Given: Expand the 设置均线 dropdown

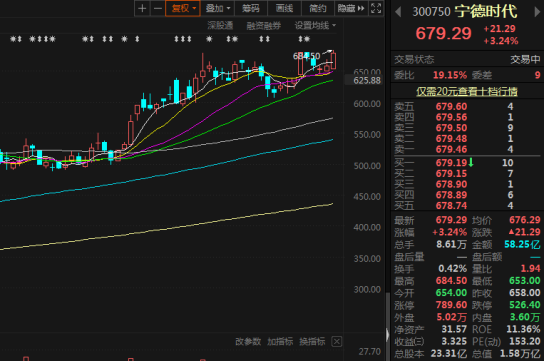Looking at the screenshot, I should pos(315,25).
